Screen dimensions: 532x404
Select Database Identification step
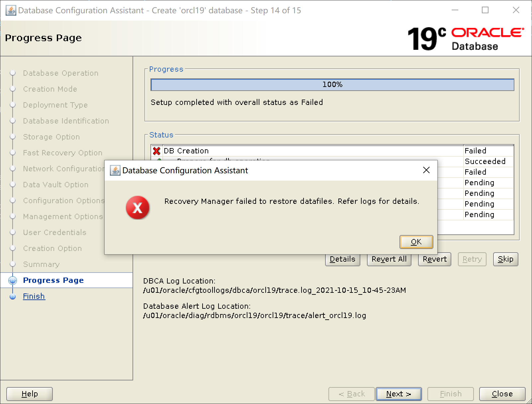(x=66, y=121)
